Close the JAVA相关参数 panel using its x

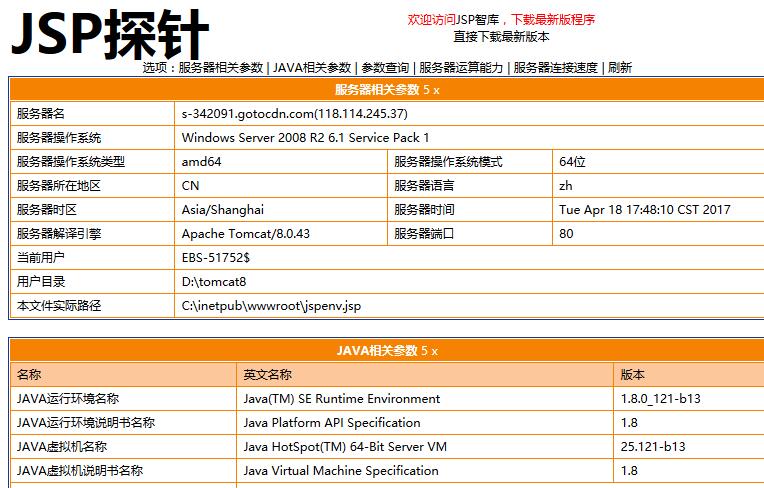point(434,350)
